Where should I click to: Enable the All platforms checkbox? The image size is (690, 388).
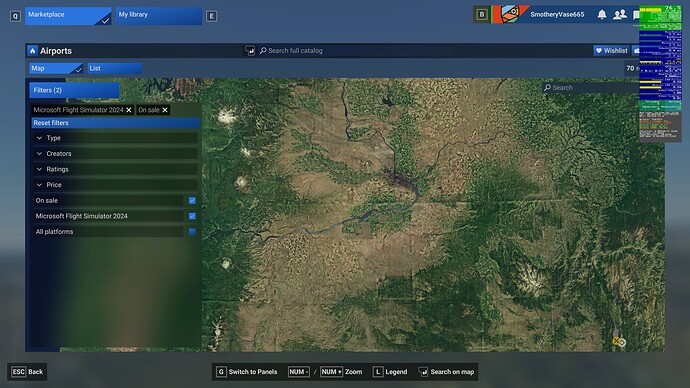click(192, 232)
